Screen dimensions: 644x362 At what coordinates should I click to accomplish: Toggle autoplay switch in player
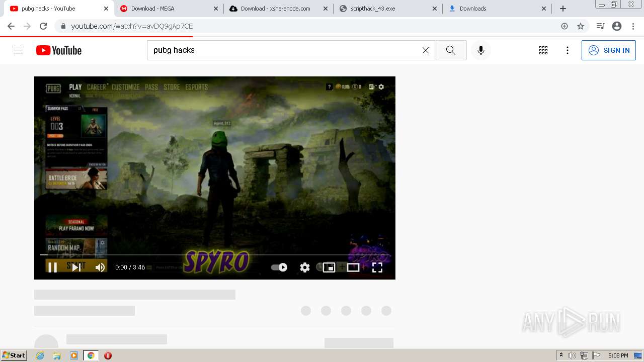(279, 267)
